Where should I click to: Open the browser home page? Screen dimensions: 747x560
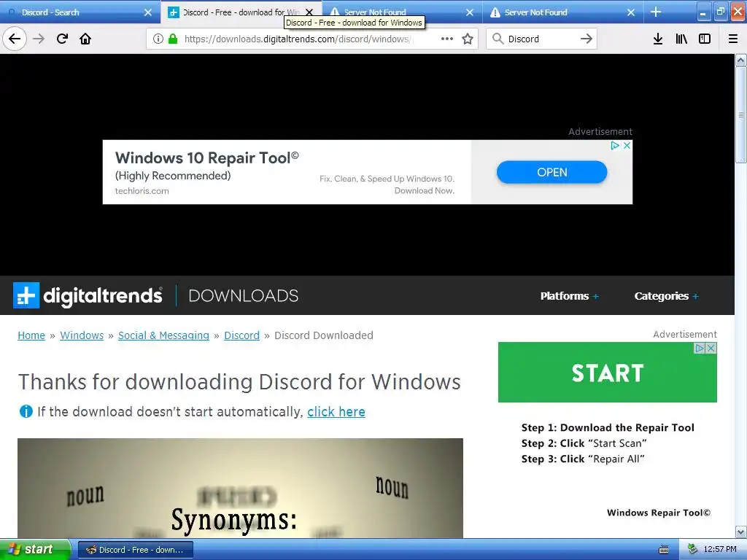(85, 39)
